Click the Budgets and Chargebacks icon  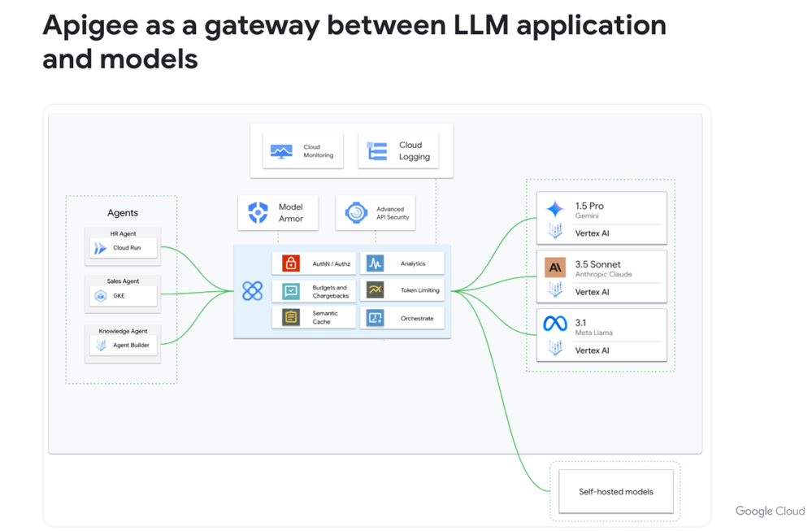click(291, 290)
